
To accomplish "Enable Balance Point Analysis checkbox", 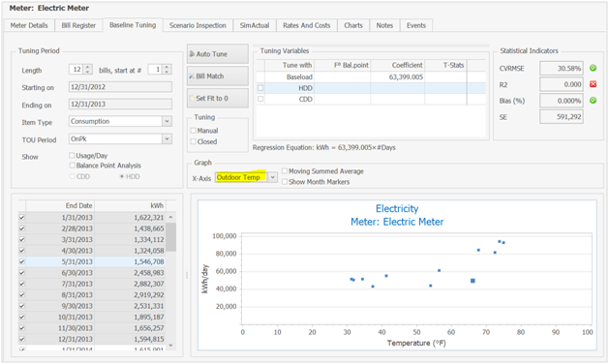I will [x=72, y=166].
